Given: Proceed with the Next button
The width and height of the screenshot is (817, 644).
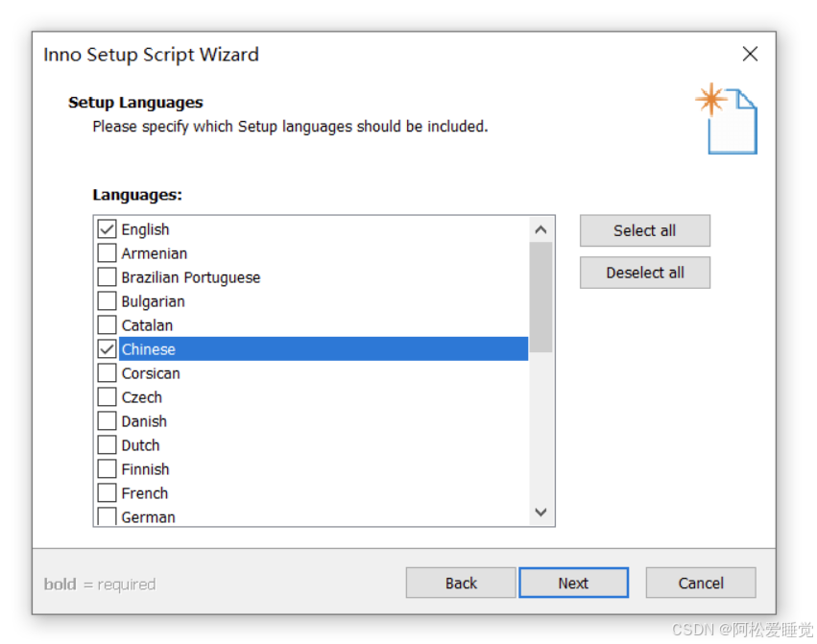Looking at the screenshot, I should point(574,583).
